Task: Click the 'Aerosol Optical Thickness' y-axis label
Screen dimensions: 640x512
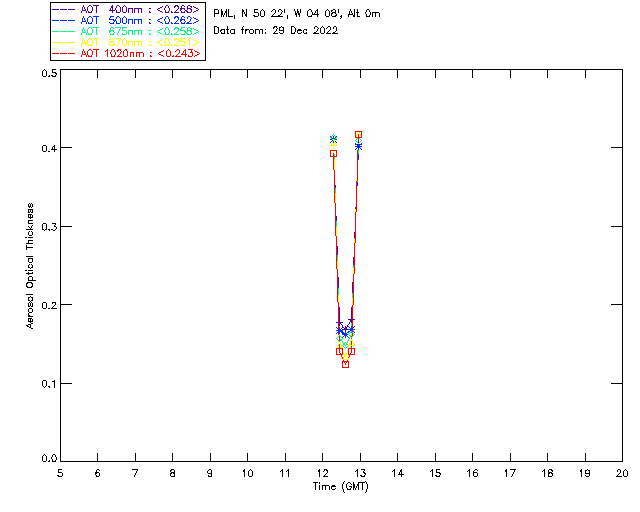Action: coord(30,266)
